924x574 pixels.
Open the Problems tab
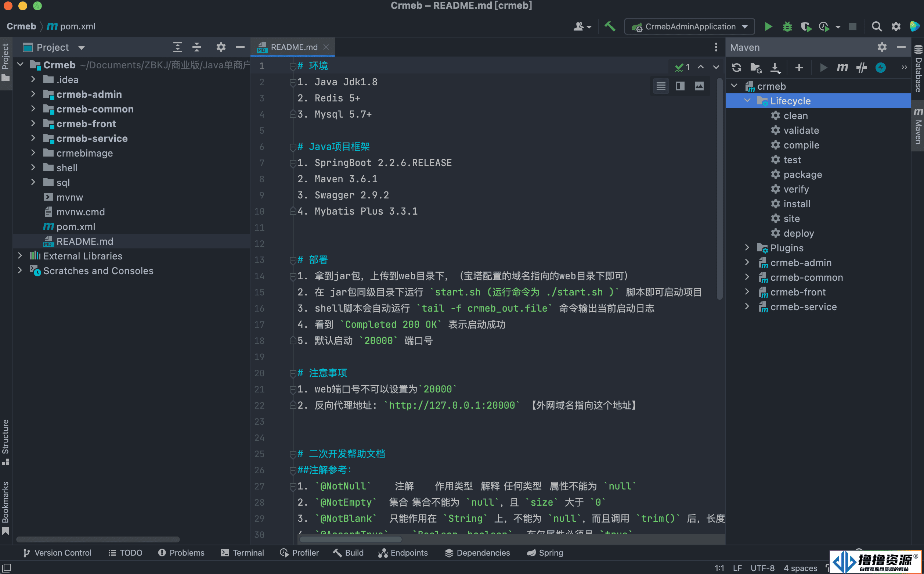tap(181, 553)
